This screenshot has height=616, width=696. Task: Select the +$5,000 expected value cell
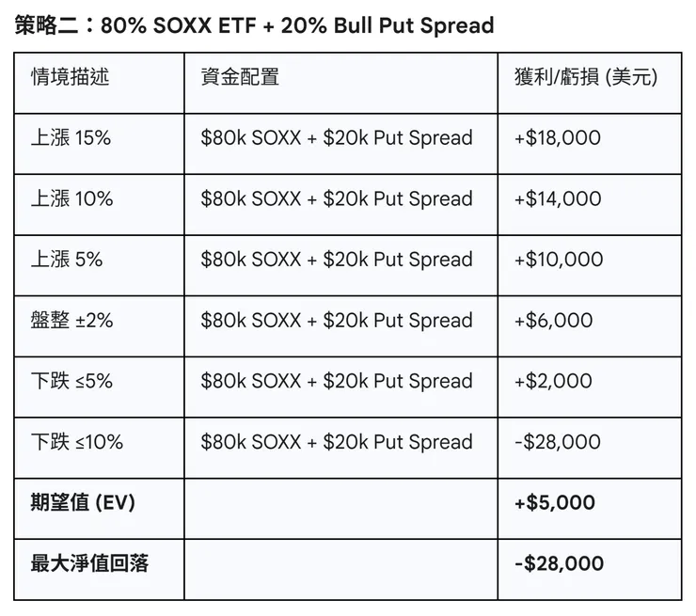click(554, 503)
